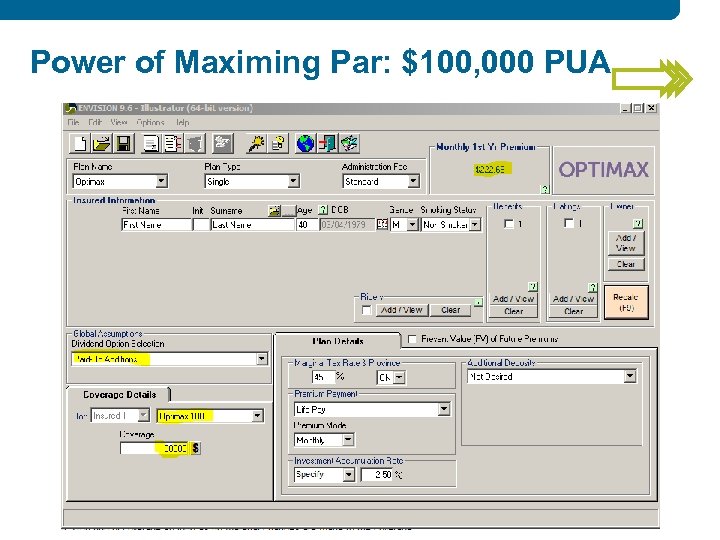The image size is (720, 540).
Task: Open the Options menu
Action: (x=150, y=123)
